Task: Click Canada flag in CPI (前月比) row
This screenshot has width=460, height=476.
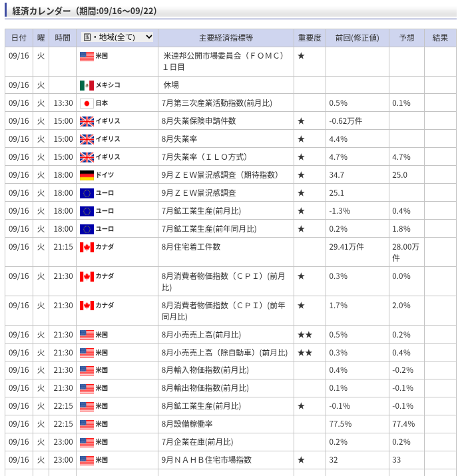Action: (x=87, y=276)
